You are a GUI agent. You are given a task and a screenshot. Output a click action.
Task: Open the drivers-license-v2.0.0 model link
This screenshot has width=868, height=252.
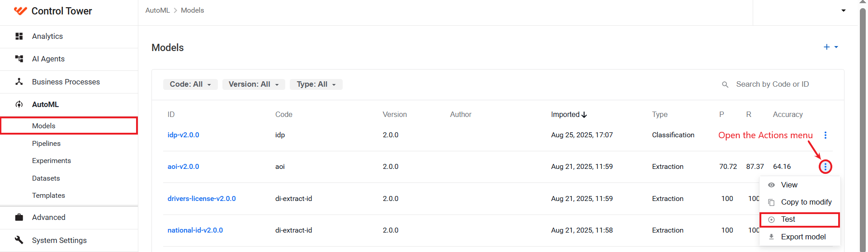[x=202, y=199]
